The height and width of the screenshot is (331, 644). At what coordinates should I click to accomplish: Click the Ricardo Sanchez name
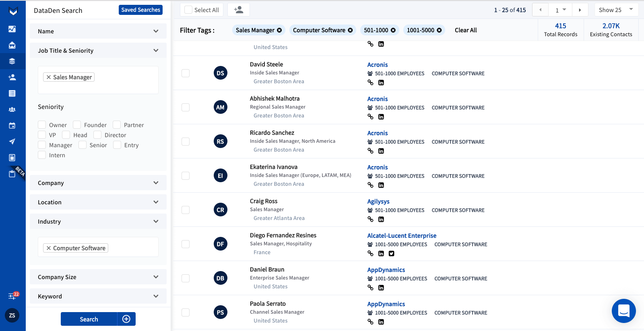[x=272, y=133]
